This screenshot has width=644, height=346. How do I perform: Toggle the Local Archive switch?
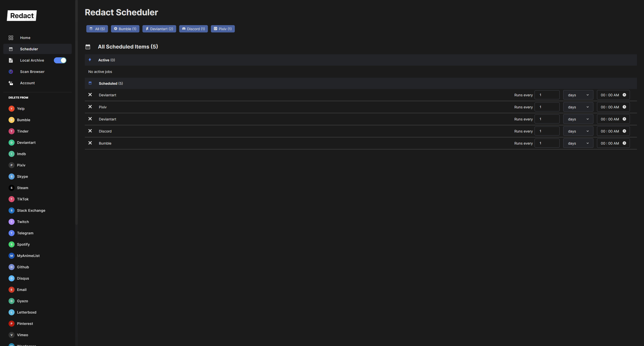click(x=60, y=60)
